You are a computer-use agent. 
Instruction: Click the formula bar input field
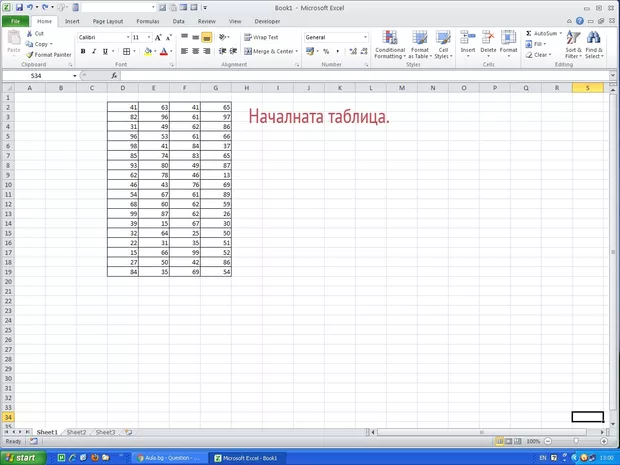click(365, 75)
